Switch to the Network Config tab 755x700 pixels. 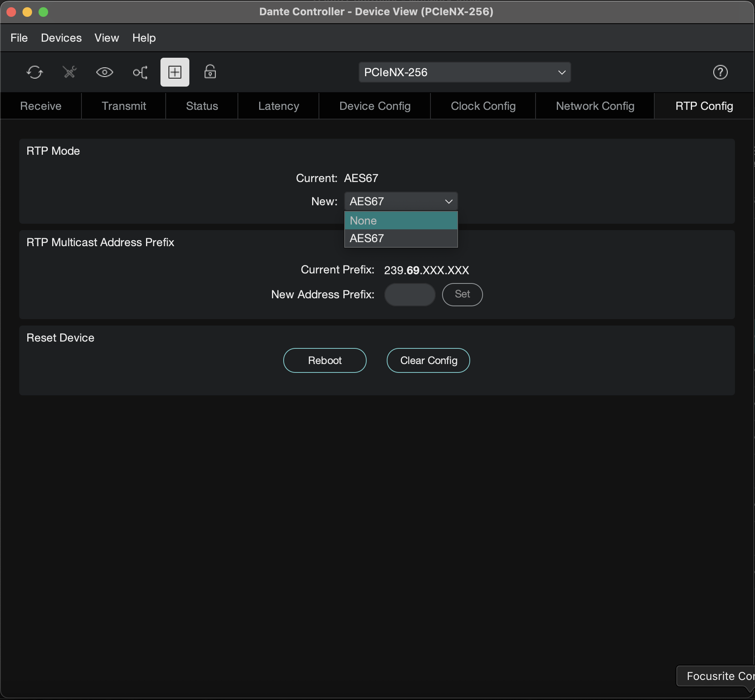click(595, 106)
